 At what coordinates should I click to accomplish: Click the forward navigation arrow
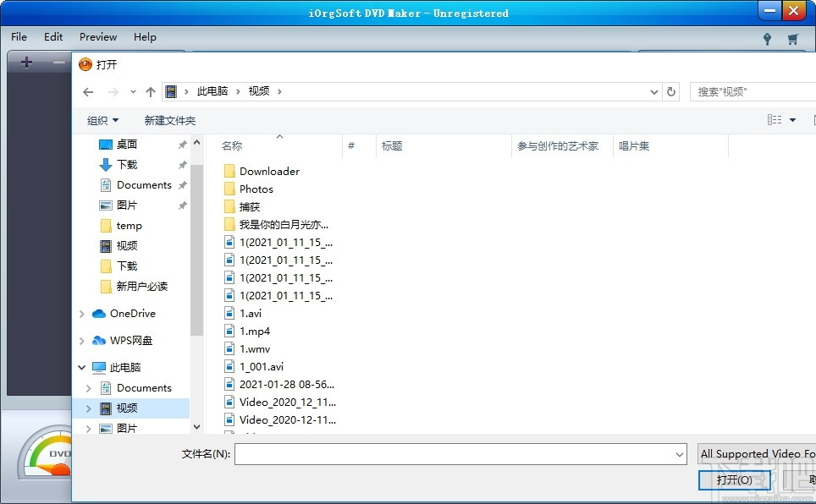[111, 90]
